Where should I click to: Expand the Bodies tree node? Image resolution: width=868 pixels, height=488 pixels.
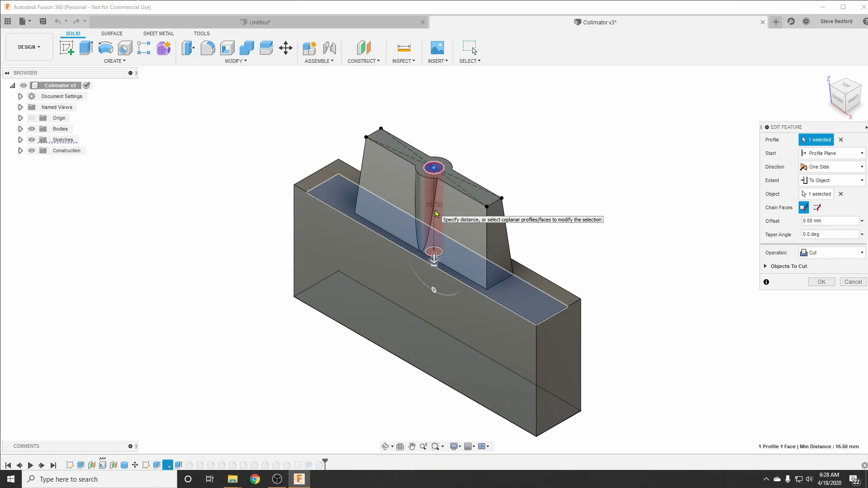[x=20, y=129]
